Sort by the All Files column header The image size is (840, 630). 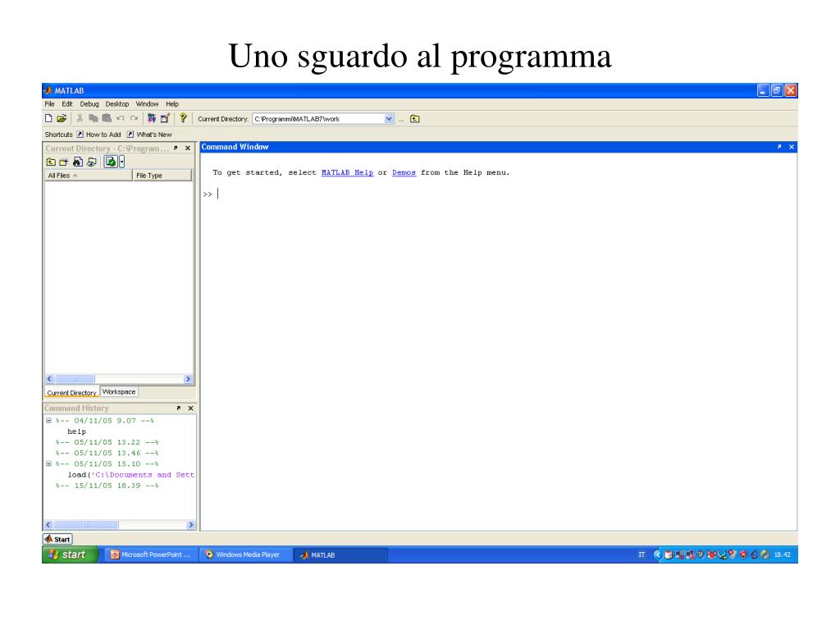click(x=89, y=176)
